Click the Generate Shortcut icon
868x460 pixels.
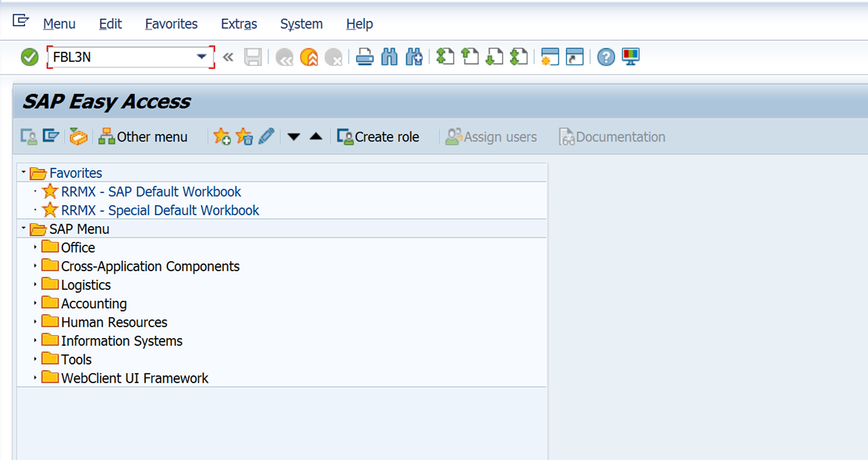(x=574, y=57)
